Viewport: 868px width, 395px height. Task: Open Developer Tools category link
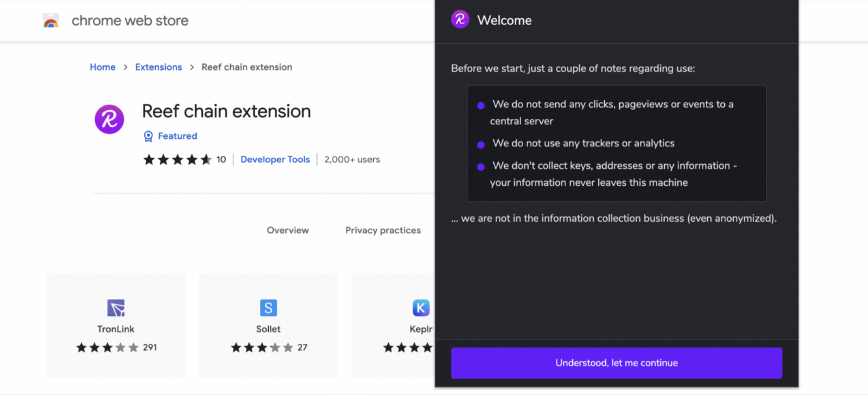click(275, 160)
